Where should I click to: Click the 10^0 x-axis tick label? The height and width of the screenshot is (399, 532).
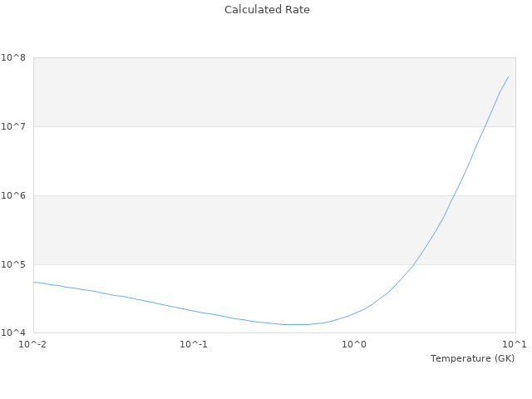(355, 344)
